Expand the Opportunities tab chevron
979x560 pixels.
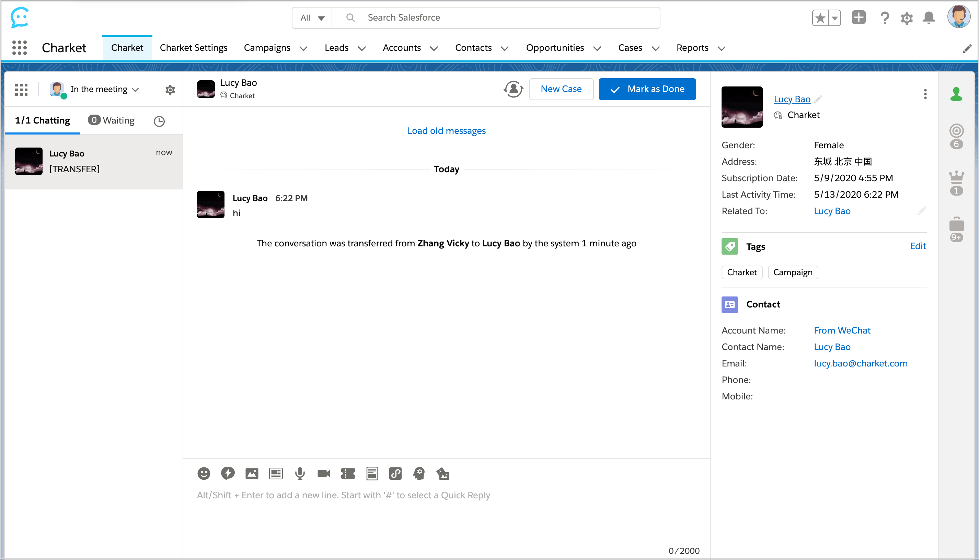click(597, 48)
